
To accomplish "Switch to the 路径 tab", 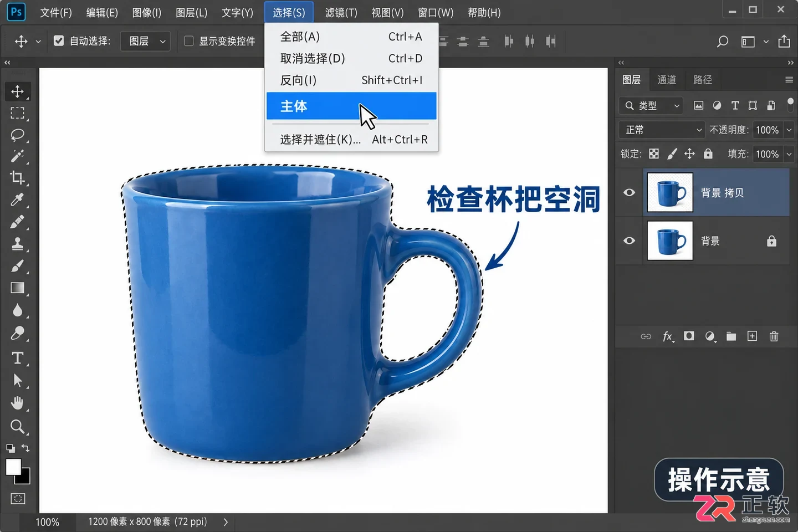I will point(703,80).
